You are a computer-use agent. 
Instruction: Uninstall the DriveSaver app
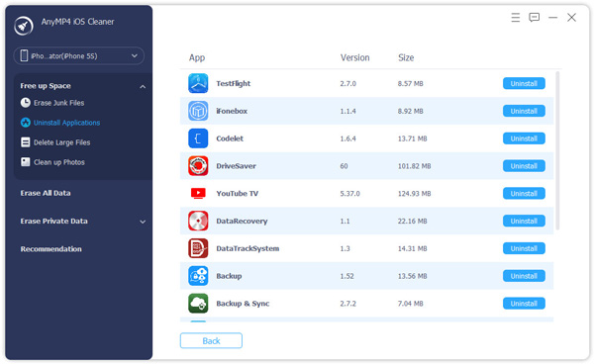point(524,166)
